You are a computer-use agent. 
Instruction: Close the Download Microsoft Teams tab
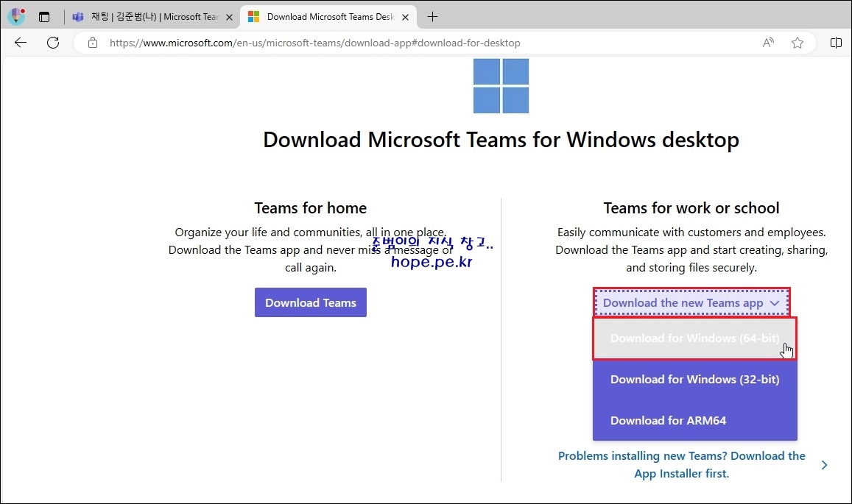click(x=405, y=18)
